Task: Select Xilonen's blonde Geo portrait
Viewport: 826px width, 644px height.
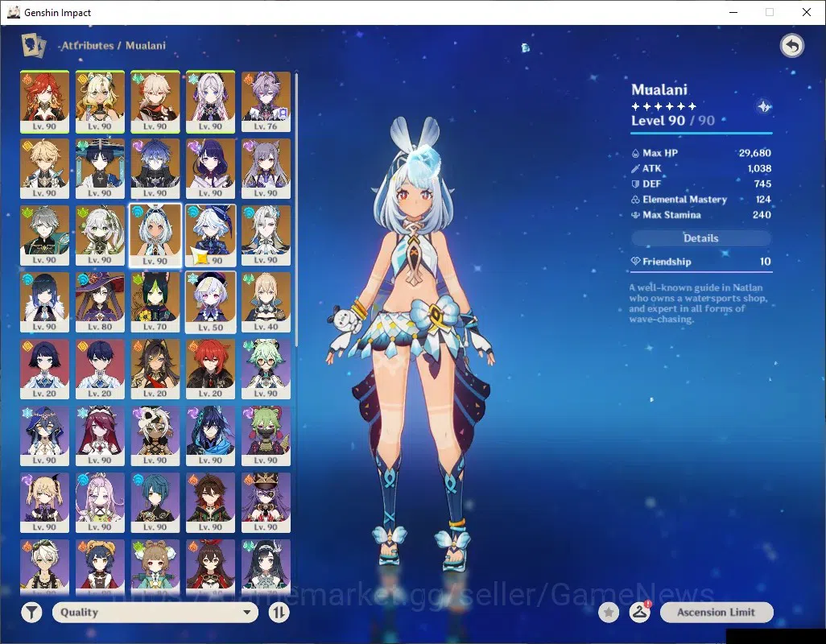Action: pos(100,102)
